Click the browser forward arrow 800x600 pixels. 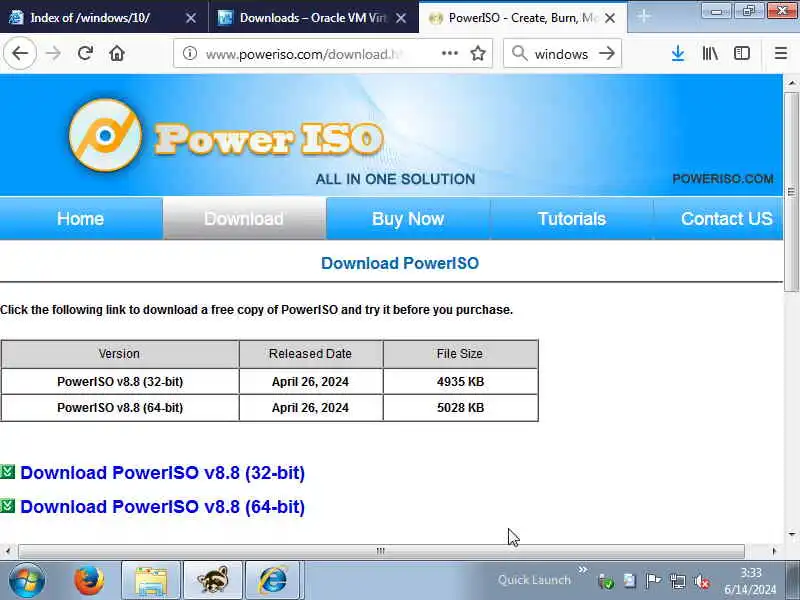(53, 53)
